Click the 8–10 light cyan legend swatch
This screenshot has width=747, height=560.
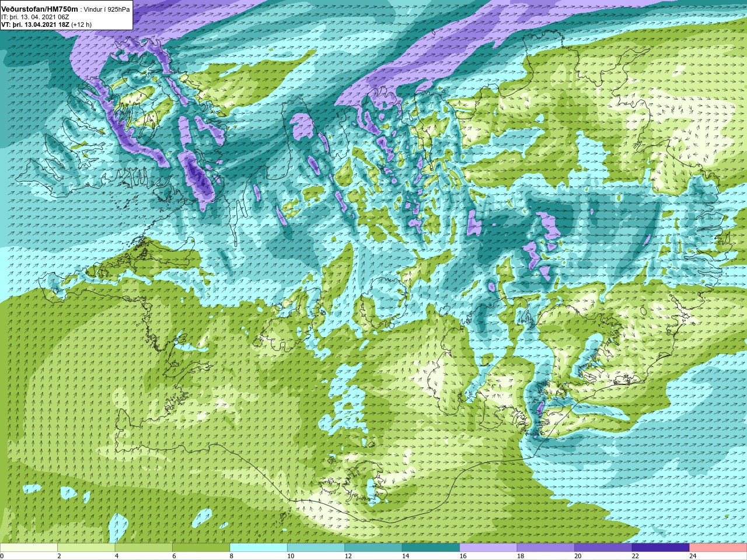(259, 548)
